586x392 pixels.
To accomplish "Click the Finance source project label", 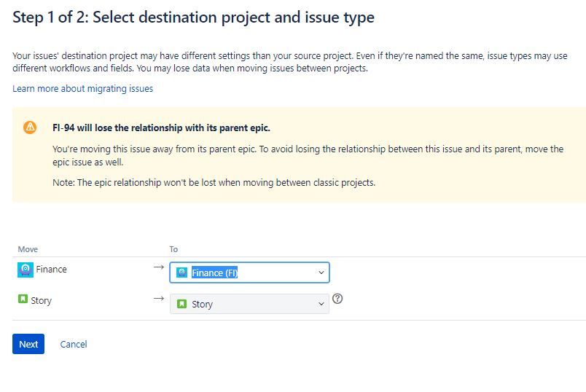I will [x=51, y=270].
